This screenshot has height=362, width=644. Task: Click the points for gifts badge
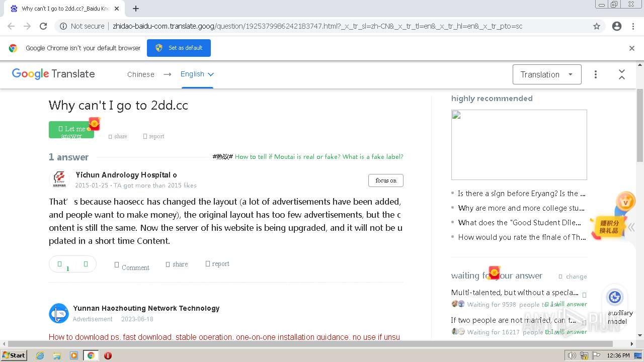(x=609, y=226)
